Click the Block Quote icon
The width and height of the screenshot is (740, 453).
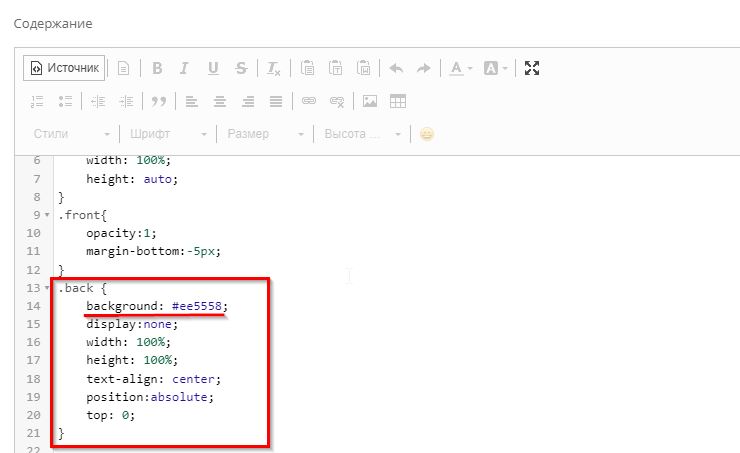click(x=158, y=101)
